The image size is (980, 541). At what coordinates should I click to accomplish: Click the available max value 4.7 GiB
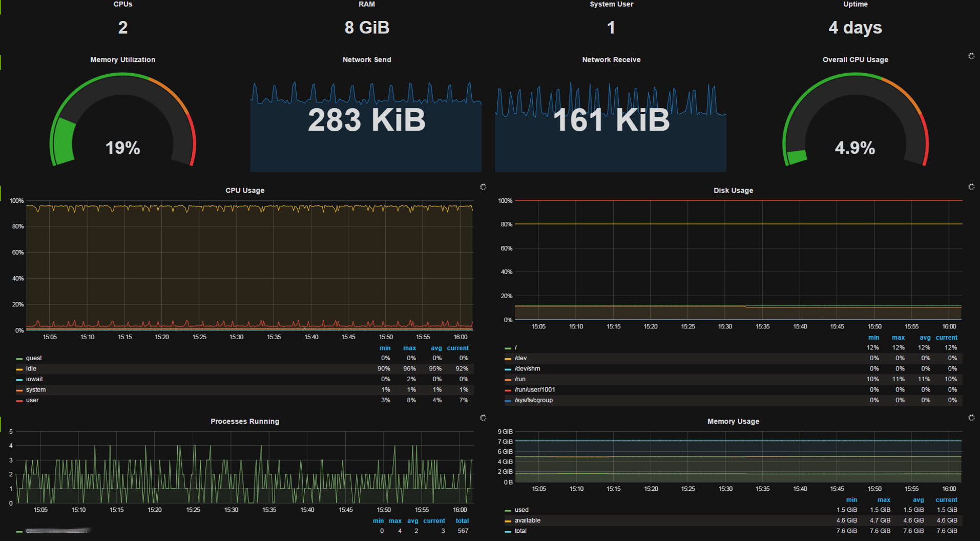coord(880,521)
